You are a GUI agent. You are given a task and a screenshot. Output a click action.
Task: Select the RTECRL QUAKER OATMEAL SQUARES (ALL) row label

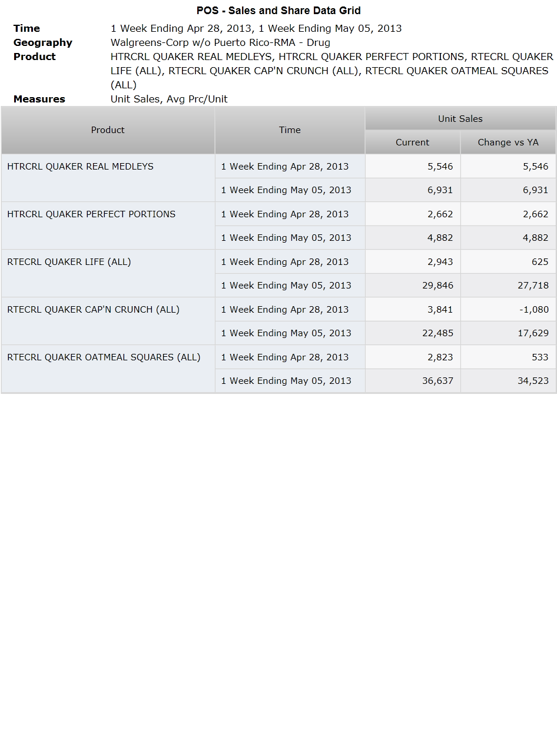[x=108, y=369]
